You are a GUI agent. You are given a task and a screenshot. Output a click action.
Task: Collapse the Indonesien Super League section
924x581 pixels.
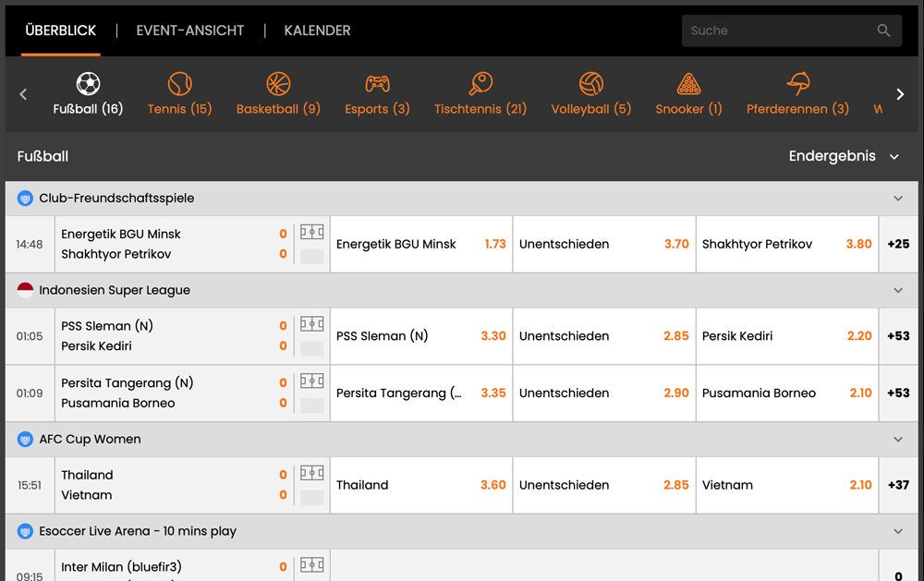pyautogui.click(x=897, y=289)
